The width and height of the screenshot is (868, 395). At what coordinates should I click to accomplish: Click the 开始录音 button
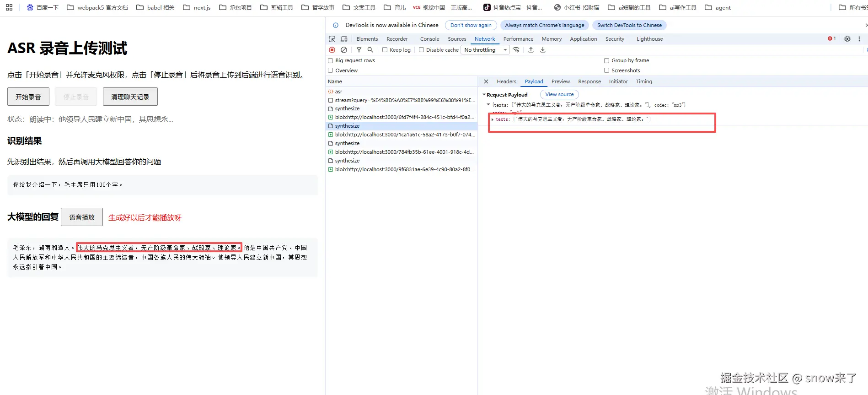pyautogui.click(x=28, y=97)
